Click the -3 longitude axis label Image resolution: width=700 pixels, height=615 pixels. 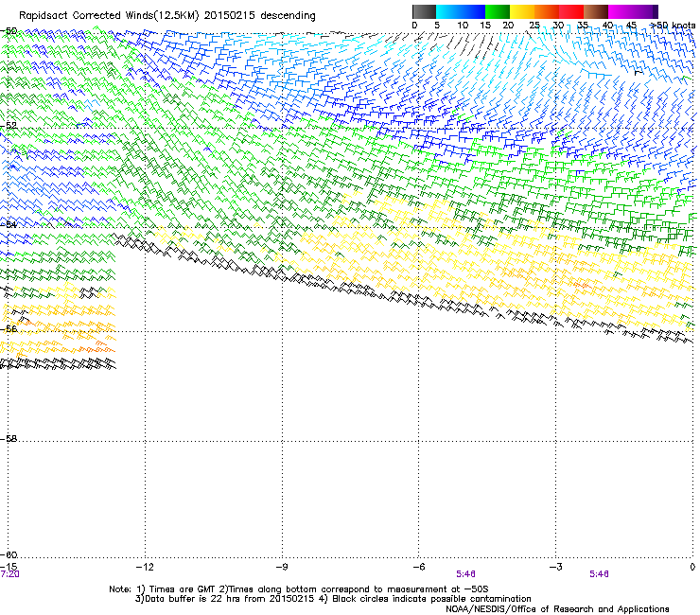[556, 567]
